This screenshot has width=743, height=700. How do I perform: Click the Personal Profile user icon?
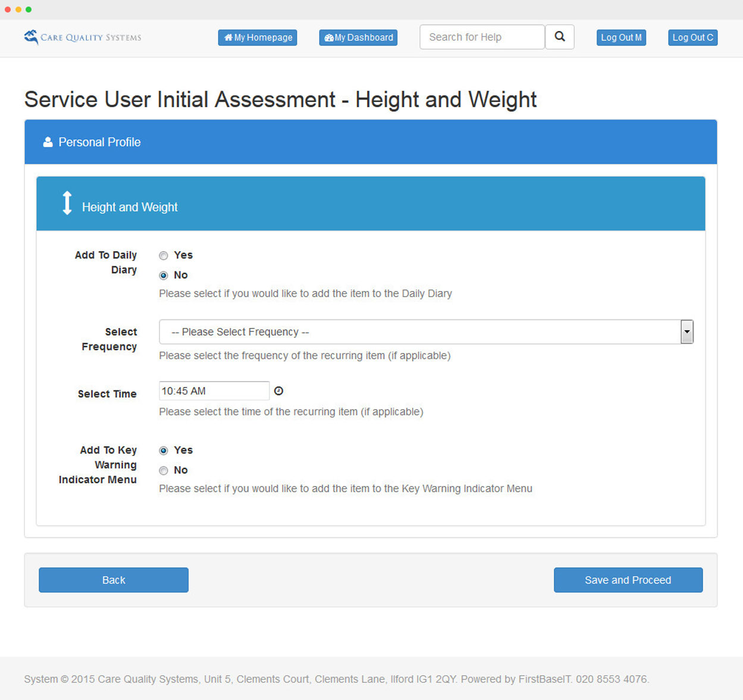pos(48,142)
